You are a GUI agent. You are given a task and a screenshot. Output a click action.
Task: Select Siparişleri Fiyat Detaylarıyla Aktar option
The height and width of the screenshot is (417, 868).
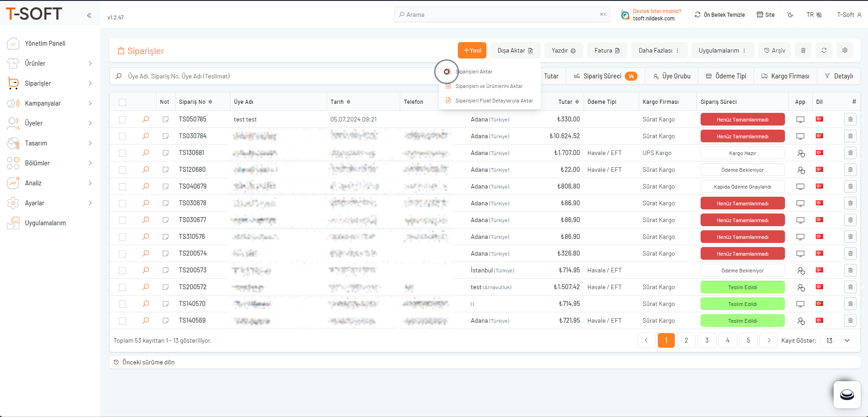click(x=494, y=101)
